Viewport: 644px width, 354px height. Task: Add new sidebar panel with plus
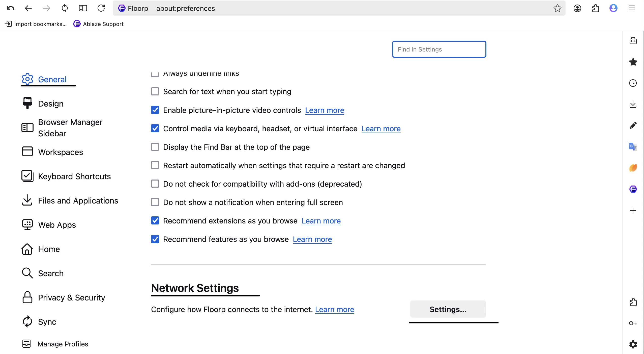(x=633, y=211)
